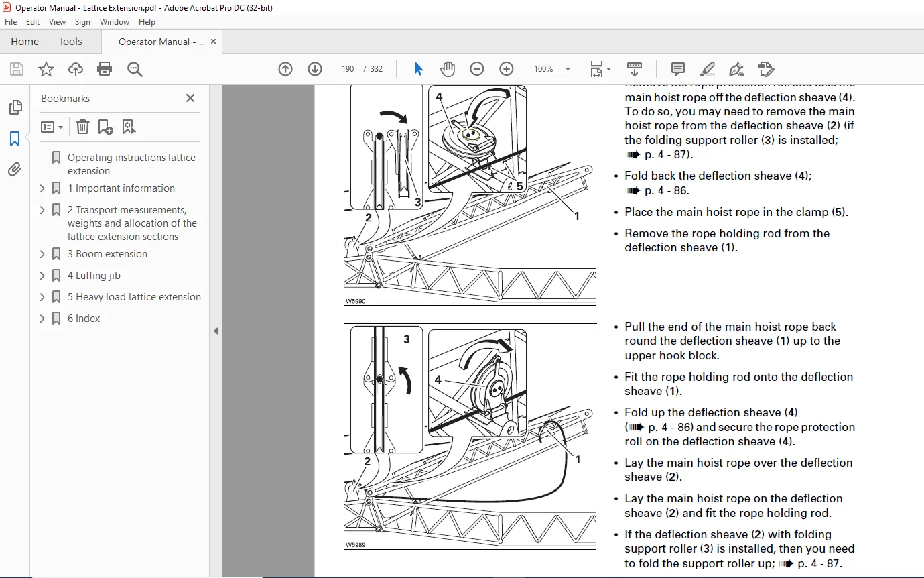Click the W5990 crane diagram figure
Screen dimensions: 924x578
pos(470,194)
